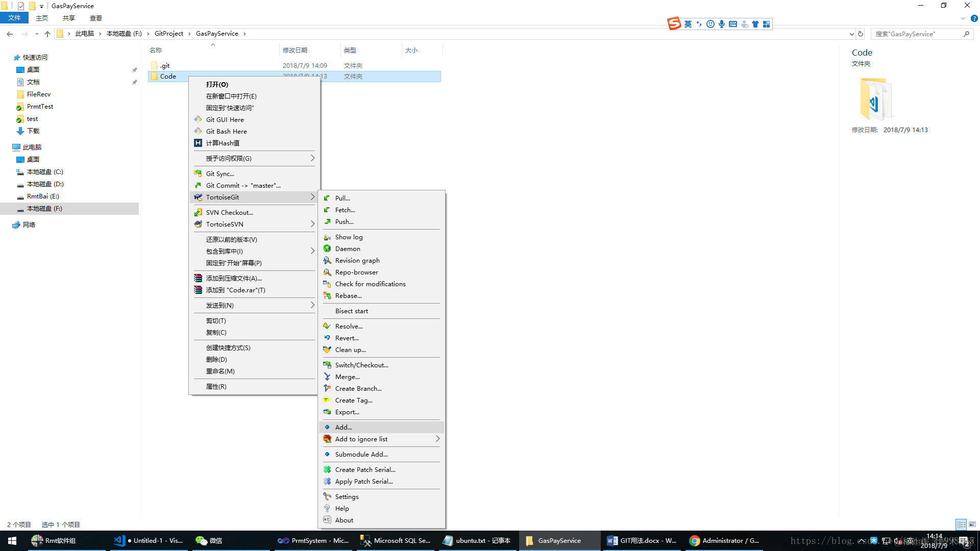Select Add... in the TortoiseGit menu
Screen dimensions: 980x551
coord(344,428)
